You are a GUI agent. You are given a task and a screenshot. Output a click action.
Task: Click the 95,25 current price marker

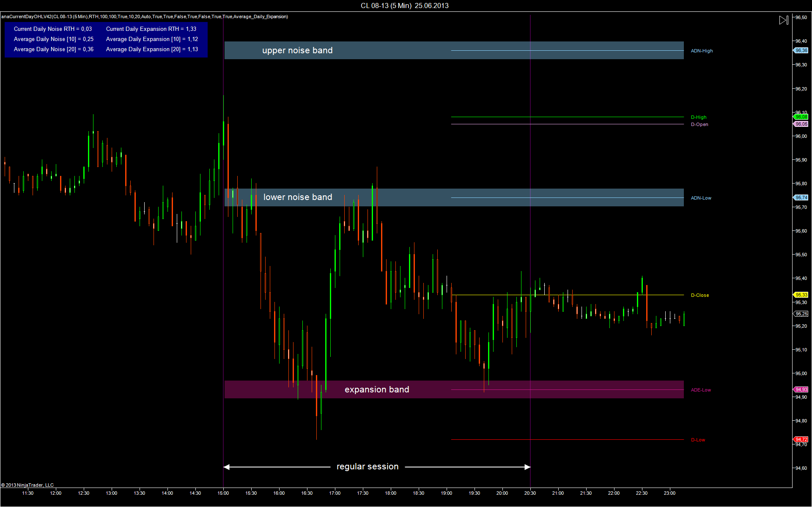point(801,314)
